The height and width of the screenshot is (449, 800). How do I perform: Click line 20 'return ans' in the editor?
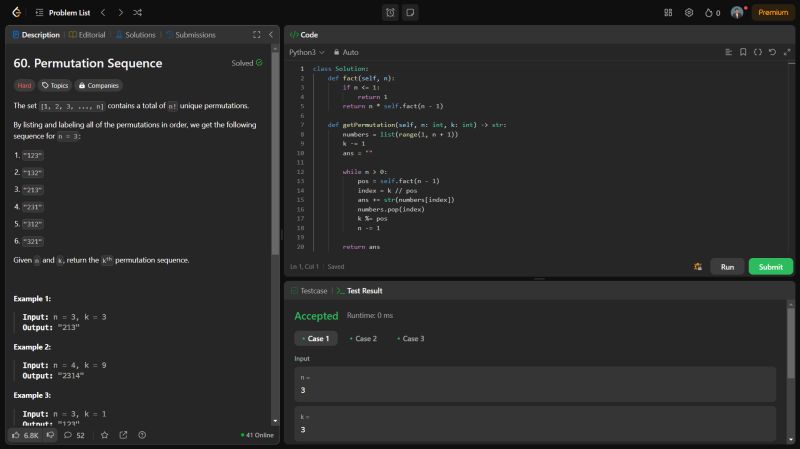click(x=361, y=247)
